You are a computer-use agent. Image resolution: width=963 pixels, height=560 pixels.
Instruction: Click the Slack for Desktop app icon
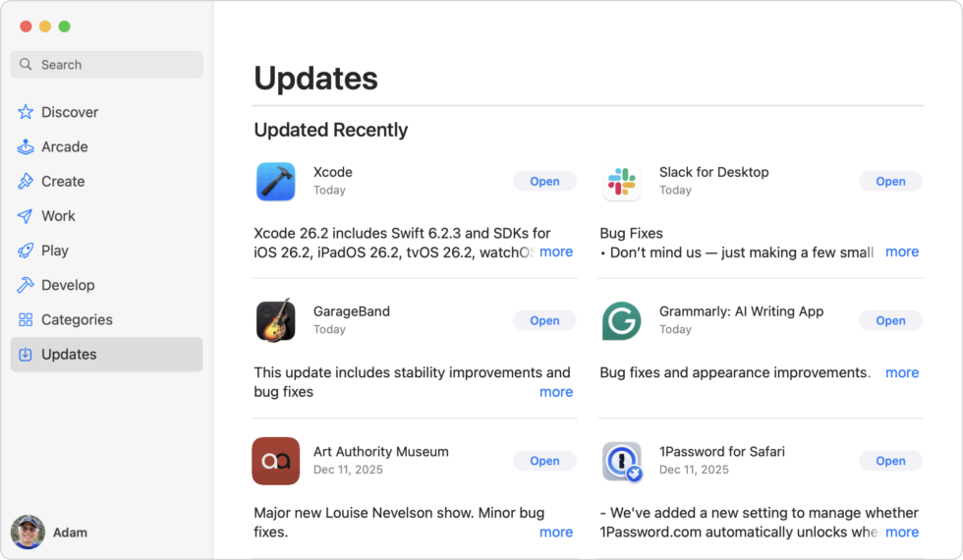(x=621, y=183)
